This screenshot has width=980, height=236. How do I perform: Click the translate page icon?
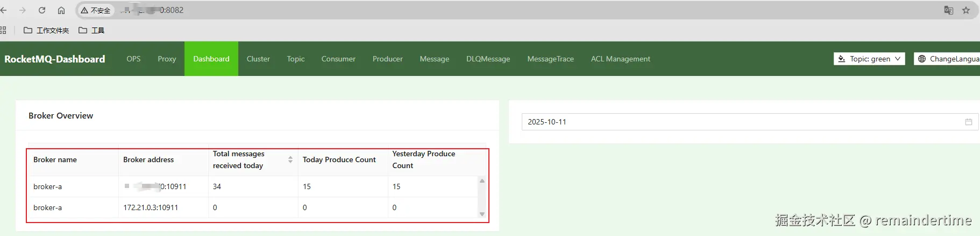pyautogui.click(x=949, y=10)
